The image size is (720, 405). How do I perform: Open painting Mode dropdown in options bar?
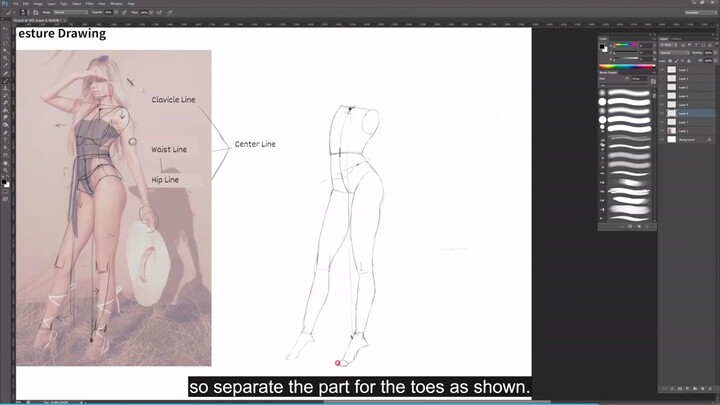[x=70, y=12]
